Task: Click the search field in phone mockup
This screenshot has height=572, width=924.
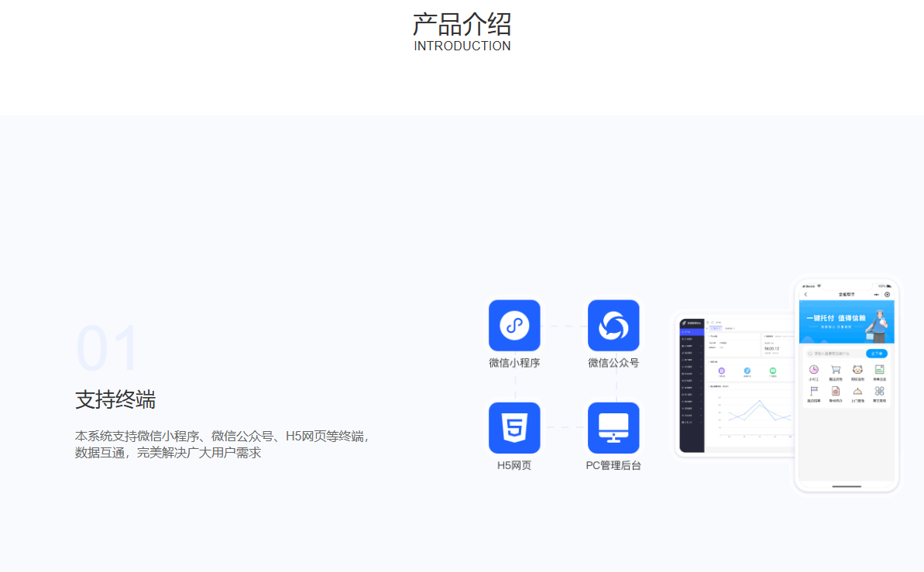Action: [x=835, y=354]
